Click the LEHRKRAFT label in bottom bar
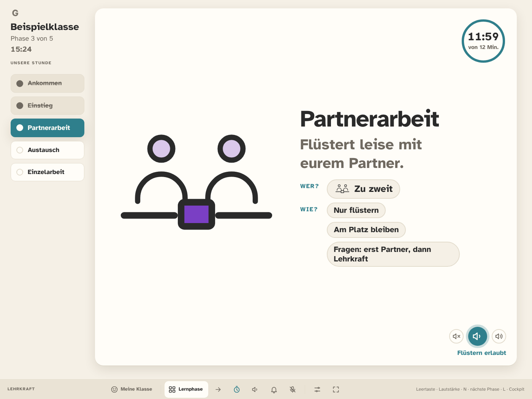Viewport: 532px width, 399px height. pyautogui.click(x=21, y=389)
